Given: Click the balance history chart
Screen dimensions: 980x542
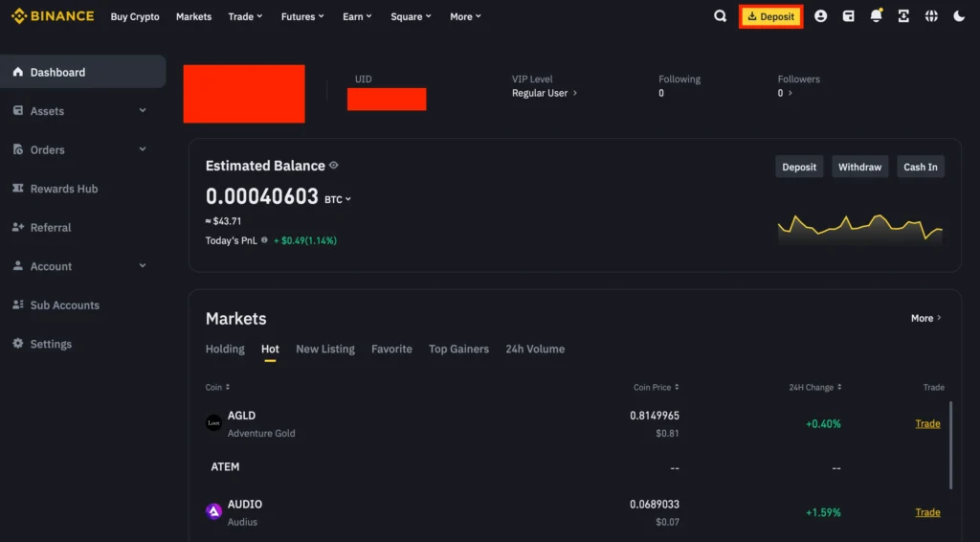Looking at the screenshot, I should pos(860,230).
